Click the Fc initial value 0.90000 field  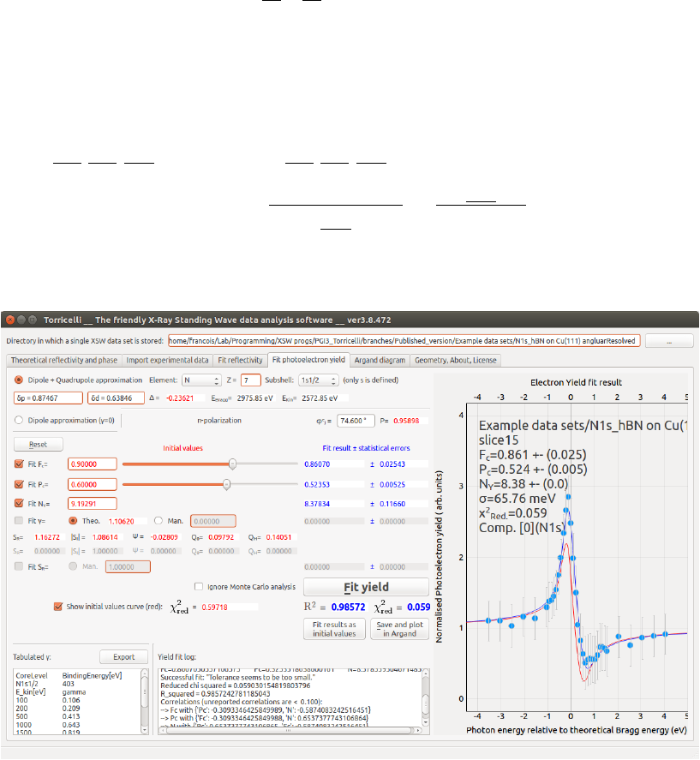(93, 464)
